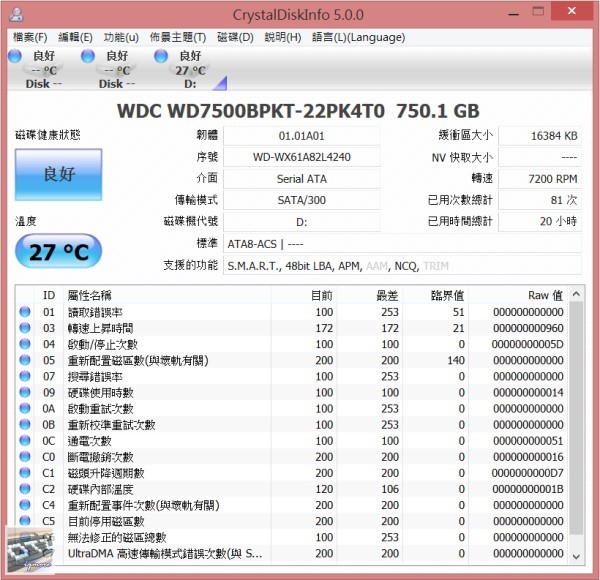The height and width of the screenshot is (580, 600).
Task: Open the 說明(H) menu
Action: 283,37
